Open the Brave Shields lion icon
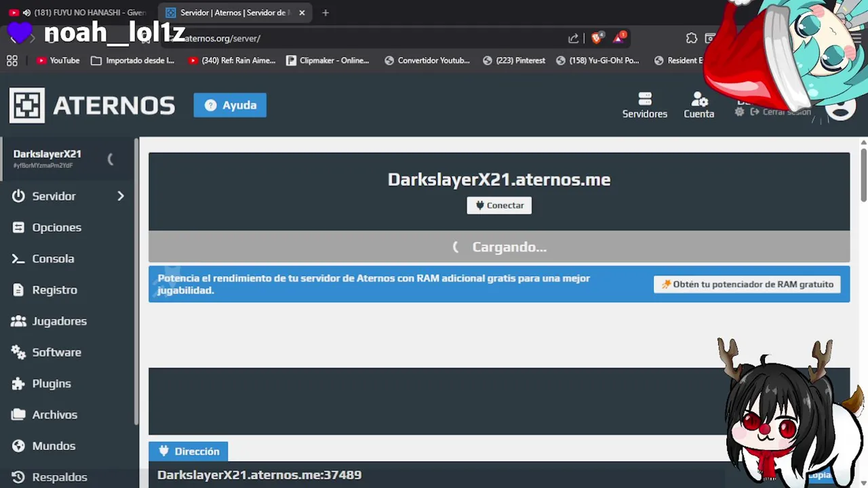868x488 pixels. (596, 38)
